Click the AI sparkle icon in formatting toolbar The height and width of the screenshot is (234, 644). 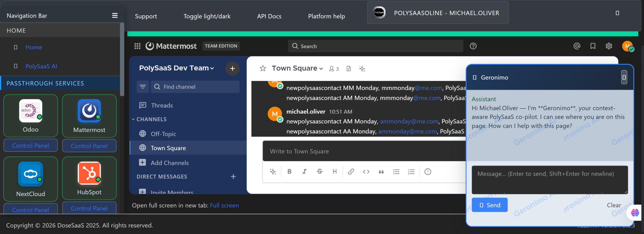(273, 172)
